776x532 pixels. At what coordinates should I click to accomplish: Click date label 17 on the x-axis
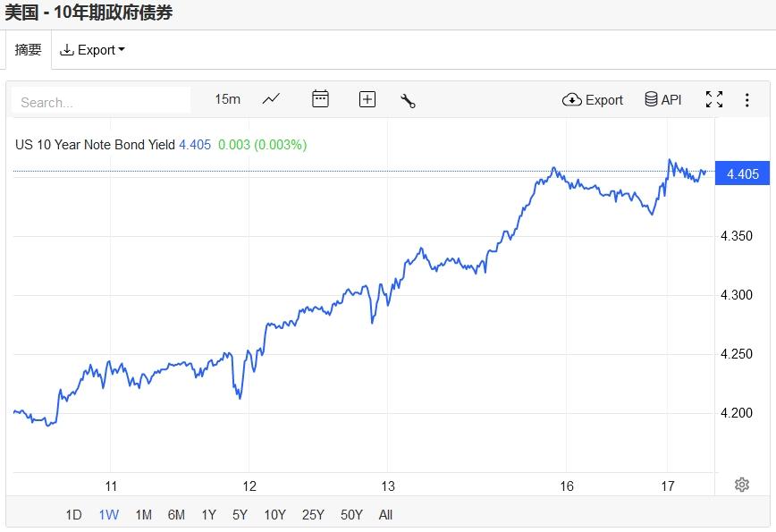tap(668, 486)
